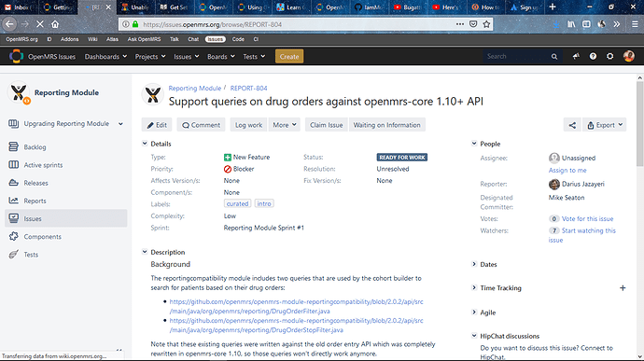Click the curated label
The height and width of the screenshot is (361, 644).
click(x=237, y=203)
